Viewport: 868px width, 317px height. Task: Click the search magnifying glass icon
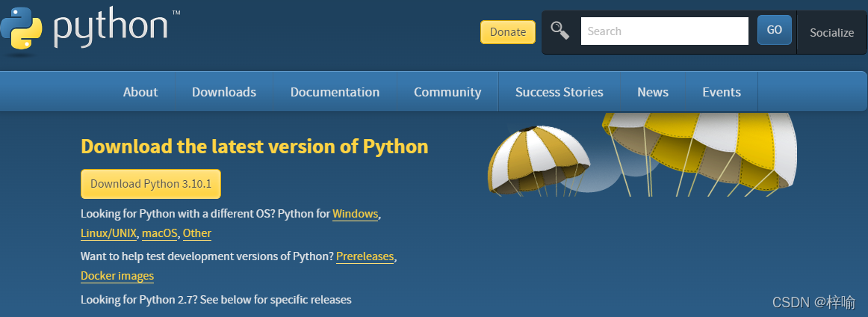[560, 31]
